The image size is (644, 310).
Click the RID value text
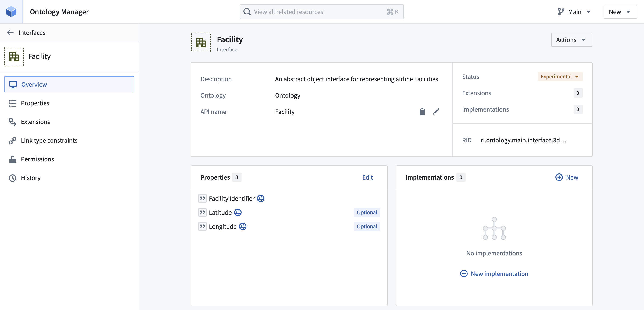tap(523, 140)
